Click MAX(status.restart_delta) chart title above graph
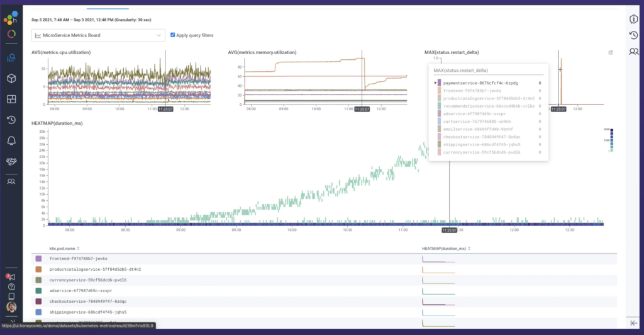 [452, 53]
